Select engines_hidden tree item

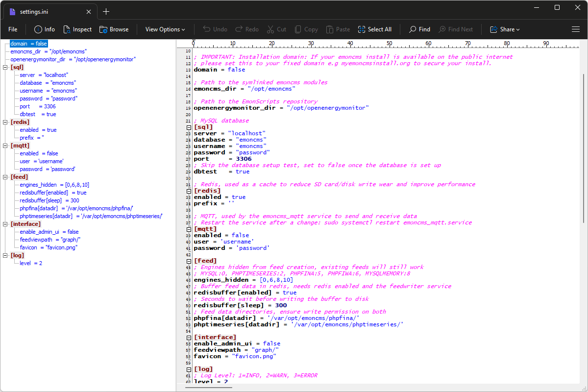pos(54,185)
